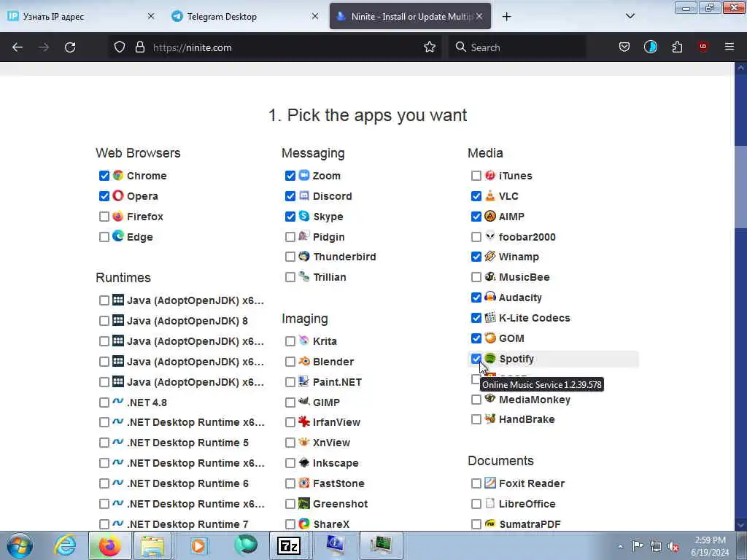Image resolution: width=747 pixels, height=560 pixels.
Task: Open the uBlock Origin toolbar icon
Action: pos(703,47)
